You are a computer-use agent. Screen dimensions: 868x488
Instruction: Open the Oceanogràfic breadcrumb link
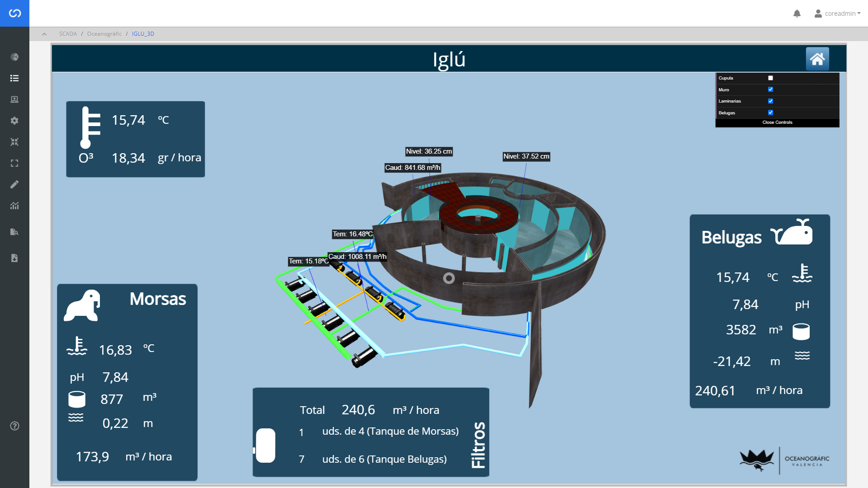(104, 34)
